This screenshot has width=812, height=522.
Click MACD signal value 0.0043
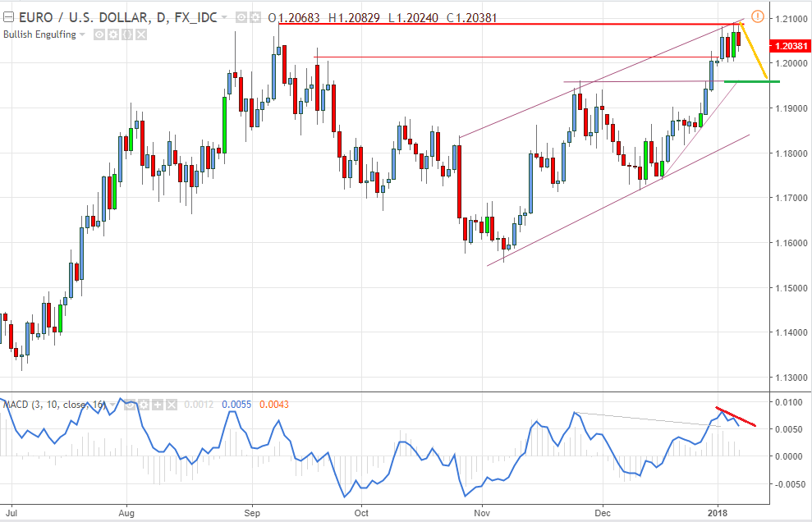tap(274, 405)
